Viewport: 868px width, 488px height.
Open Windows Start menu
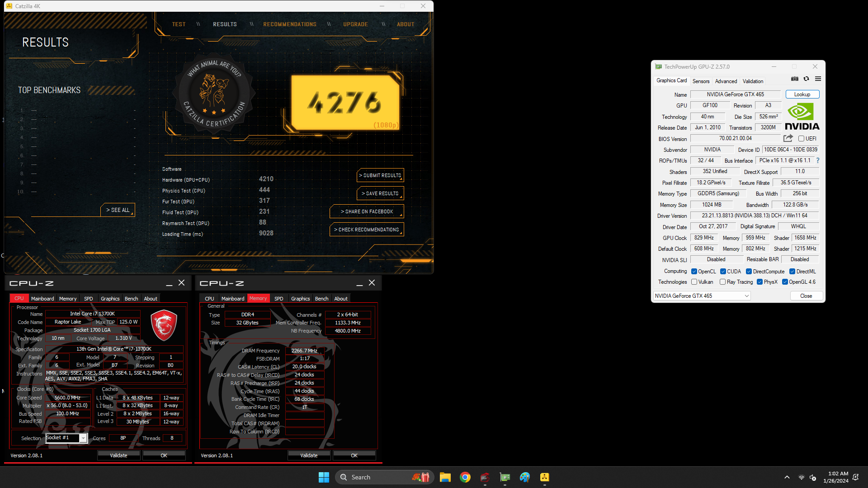pos(324,477)
